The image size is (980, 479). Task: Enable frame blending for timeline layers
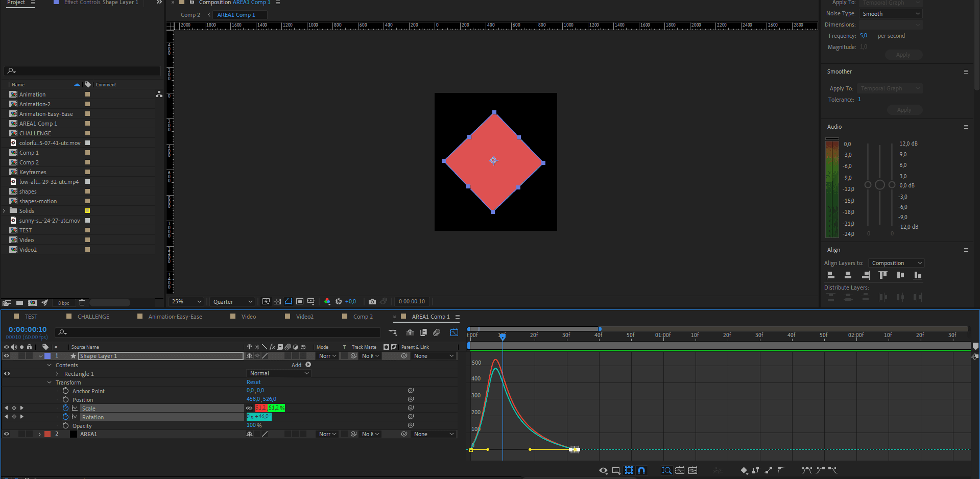click(x=423, y=332)
